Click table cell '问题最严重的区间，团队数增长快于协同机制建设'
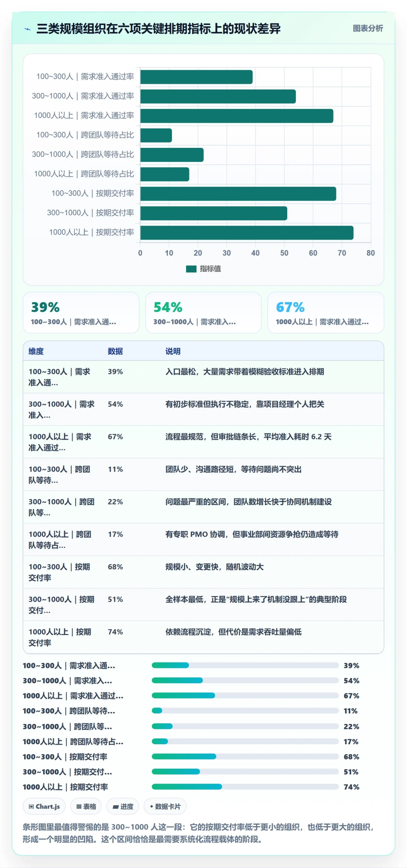The width and height of the screenshot is (407, 868). (x=248, y=502)
